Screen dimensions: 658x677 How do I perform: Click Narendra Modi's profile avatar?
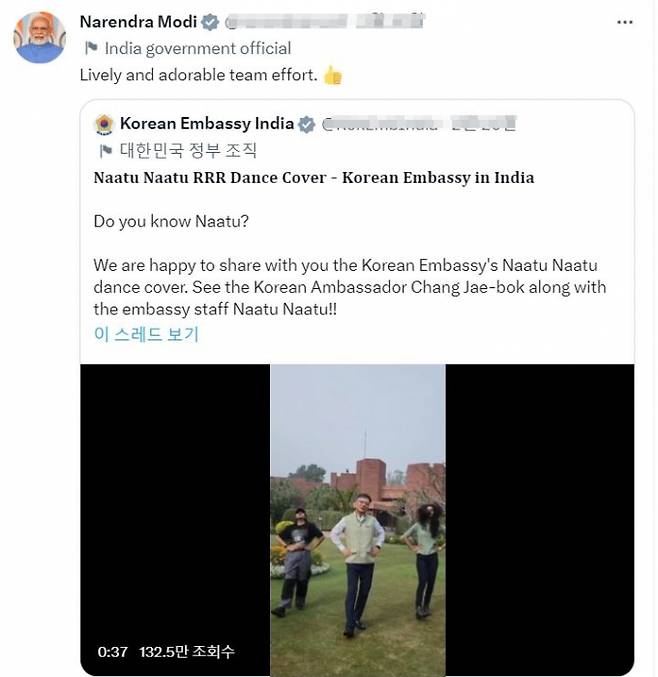(x=40, y=37)
